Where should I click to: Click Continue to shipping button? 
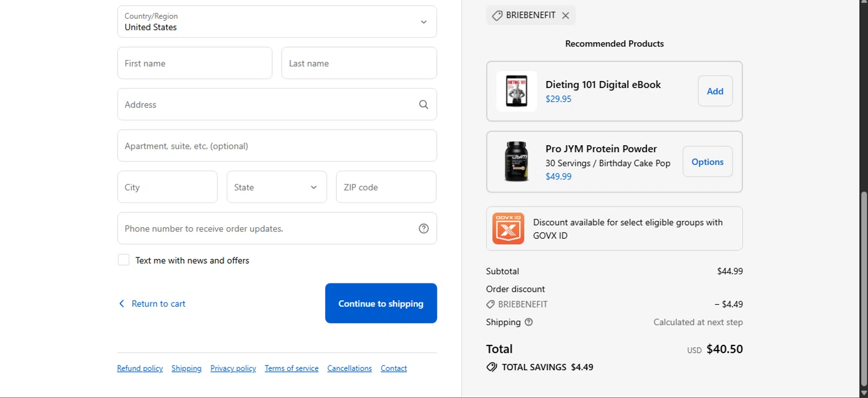click(381, 303)
